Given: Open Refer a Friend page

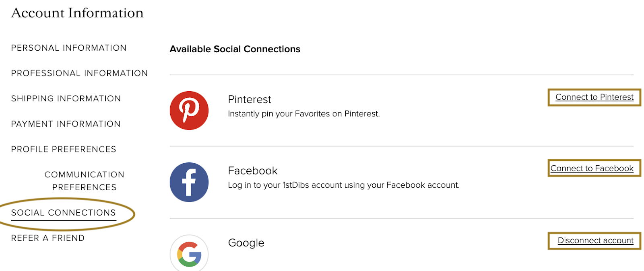Looking at the screenshot, I should 48,238.
